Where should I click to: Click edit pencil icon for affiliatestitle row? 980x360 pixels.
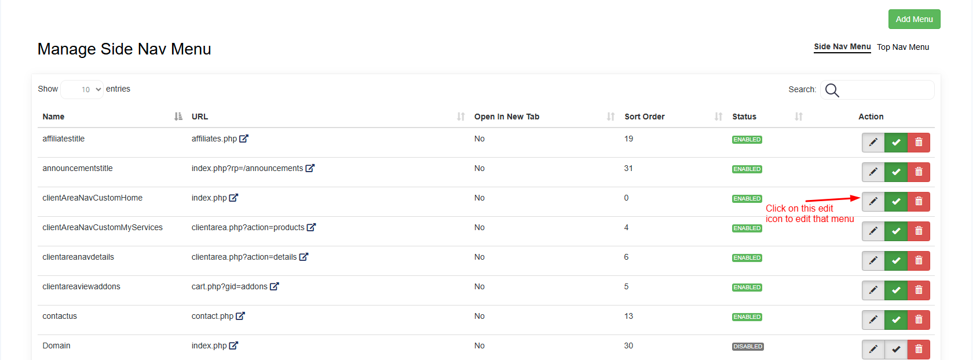tap(873, 143)
